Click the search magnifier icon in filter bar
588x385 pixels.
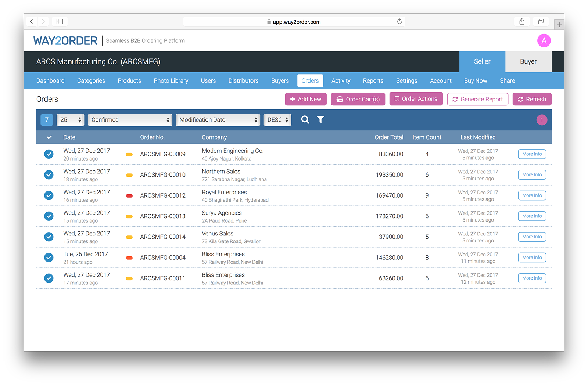click(305, 120)
